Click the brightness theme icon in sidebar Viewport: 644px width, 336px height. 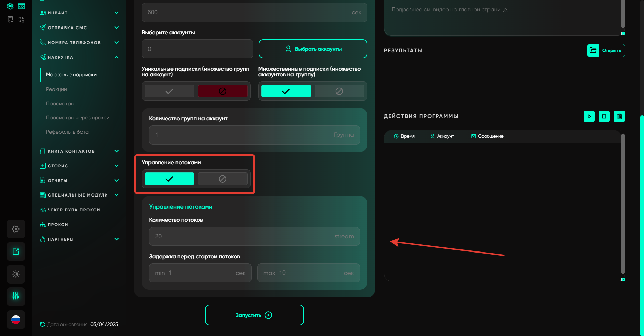point(16,274)
